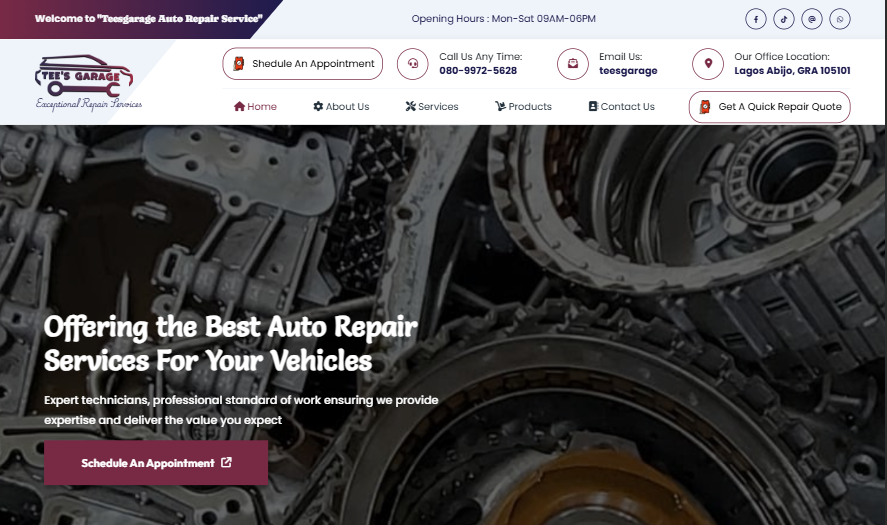Click the cart icon beside Products

pos(501,106)
